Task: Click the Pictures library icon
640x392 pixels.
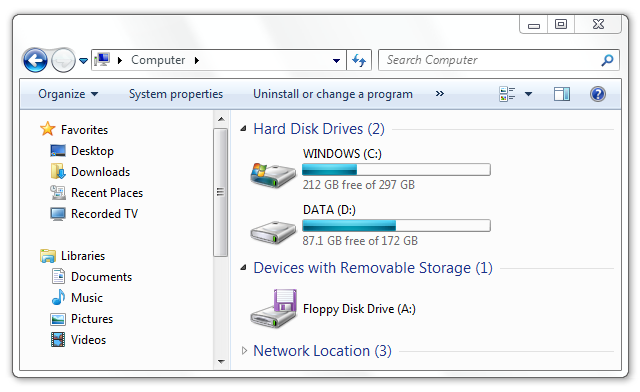Action: pyautogui.click(x=58, y=319)
